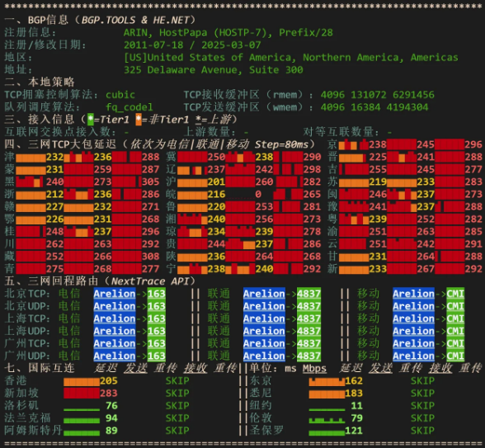Click the 'Step=80ms' text in latency heading
The image size is (485, 448).
(x=281, y=144)
